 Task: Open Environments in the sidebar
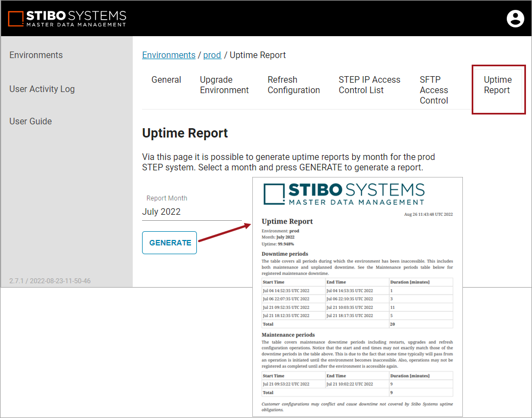click(x=36, y=55)
